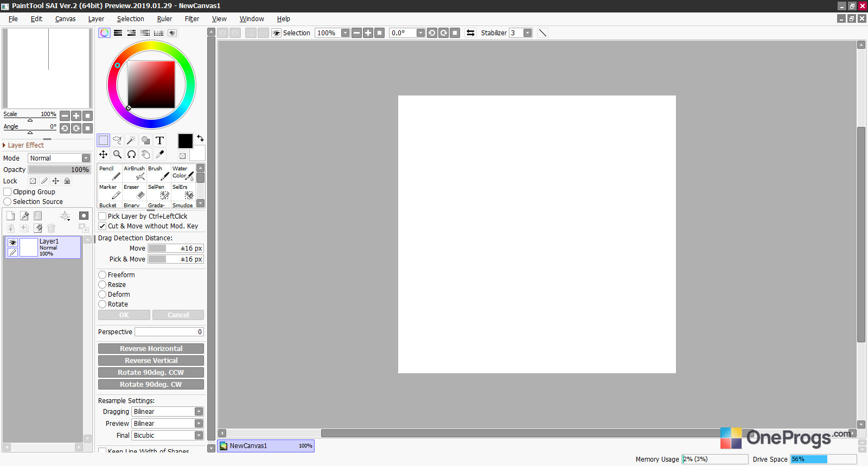Choose the Pencil brush
The width and height of the screenshot is (868, 466).
pyautogui.click(x=110, y=173)
